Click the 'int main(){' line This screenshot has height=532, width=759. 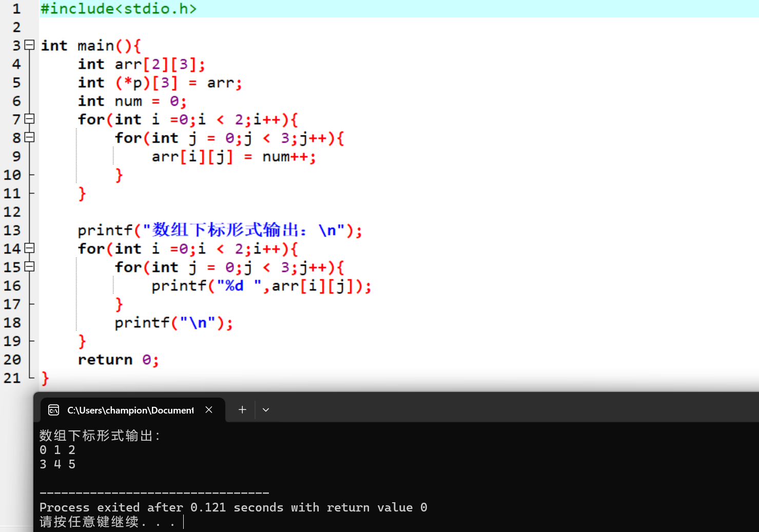point(91,46)
